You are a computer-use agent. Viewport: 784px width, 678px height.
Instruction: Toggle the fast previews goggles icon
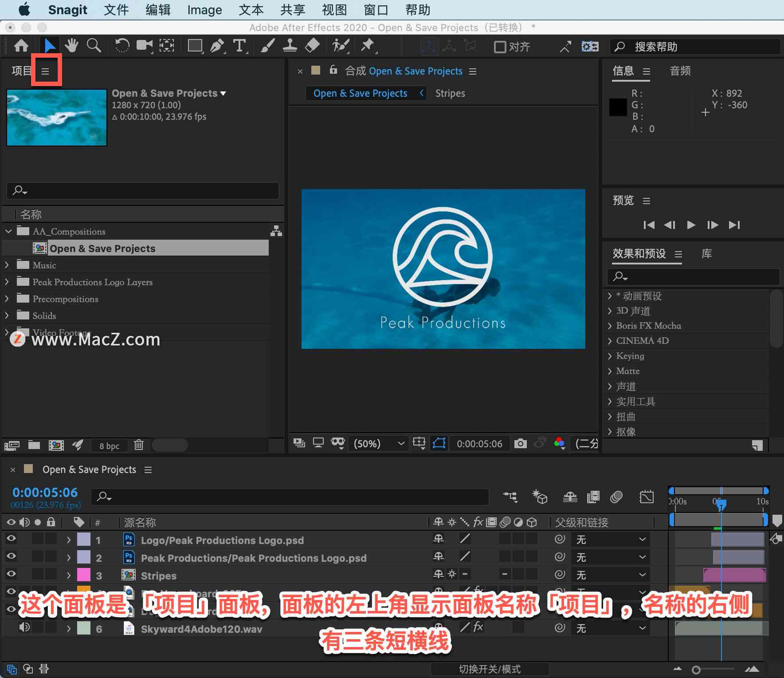[x=338, y=442]
